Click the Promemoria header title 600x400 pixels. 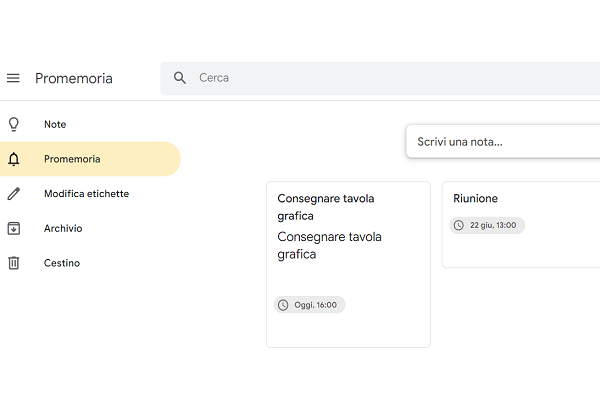(x=74, y=78)
